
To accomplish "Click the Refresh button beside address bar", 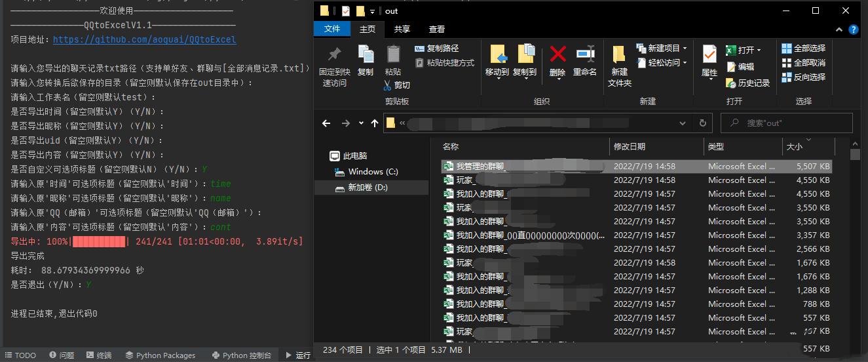I will click(x=703, y=123).
